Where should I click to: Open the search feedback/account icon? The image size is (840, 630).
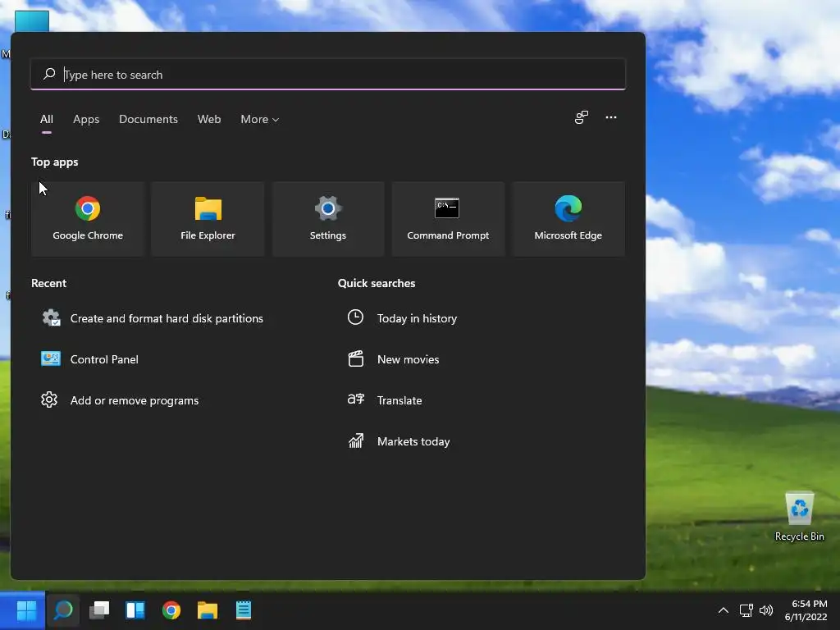(x=582, y=117)
